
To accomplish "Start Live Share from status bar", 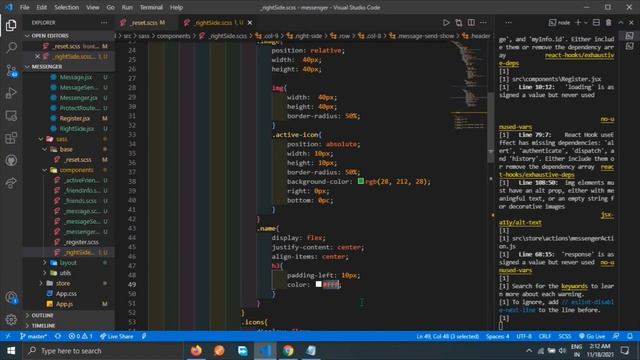I will click(x=117, y=336).
